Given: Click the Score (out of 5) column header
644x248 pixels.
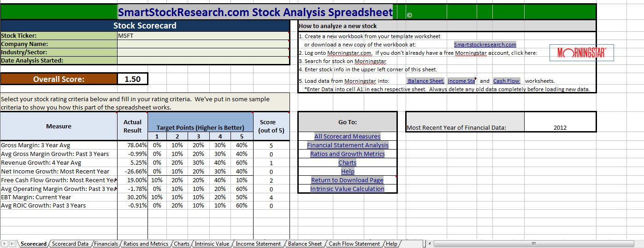Looking at the screenshot, I should pyautogui.click(x=272, y=126).
